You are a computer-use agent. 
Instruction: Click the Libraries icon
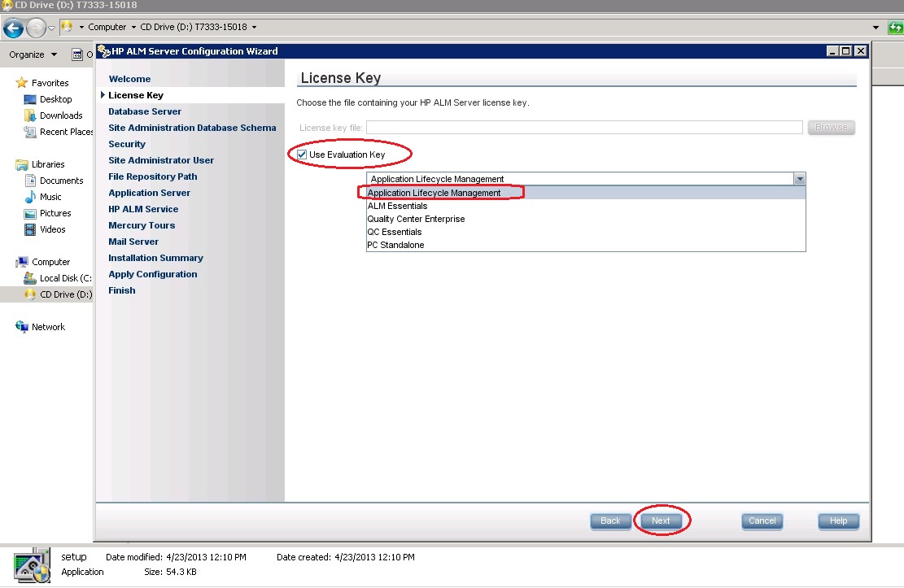tap(22, 165)
